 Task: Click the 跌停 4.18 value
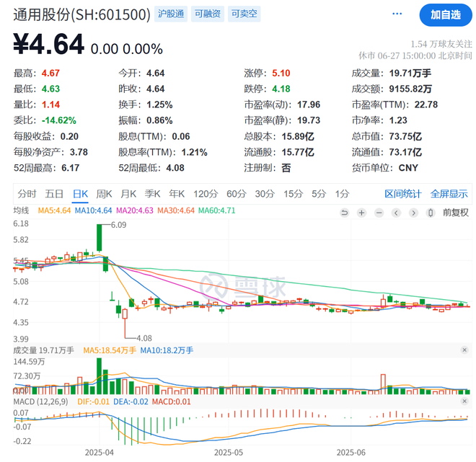[x=281, y=89]
